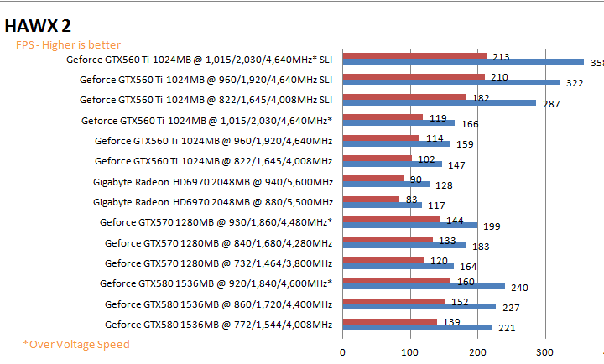Select the data label 160

point(466,283)
